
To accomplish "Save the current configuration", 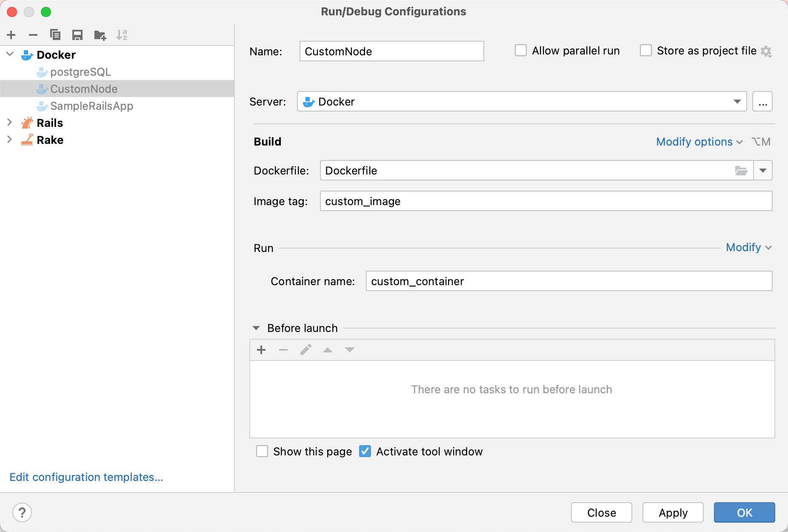I will [x=77, y=35].
